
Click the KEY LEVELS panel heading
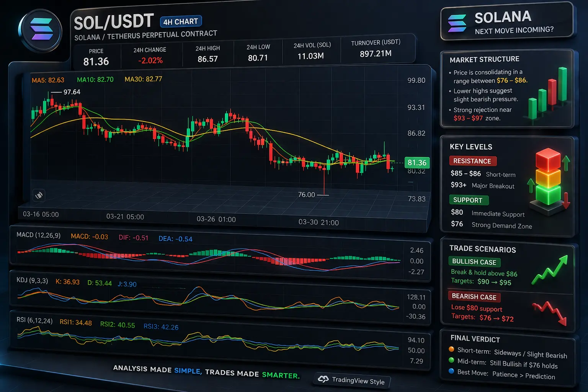471,147
